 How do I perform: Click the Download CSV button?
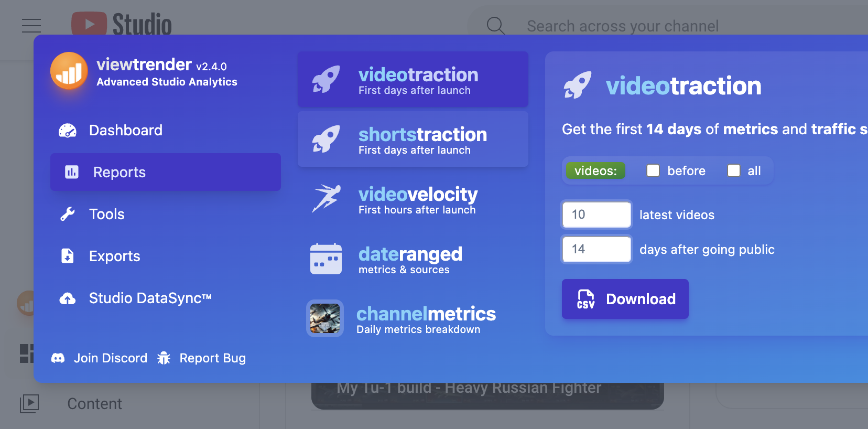tap(625, 299)
